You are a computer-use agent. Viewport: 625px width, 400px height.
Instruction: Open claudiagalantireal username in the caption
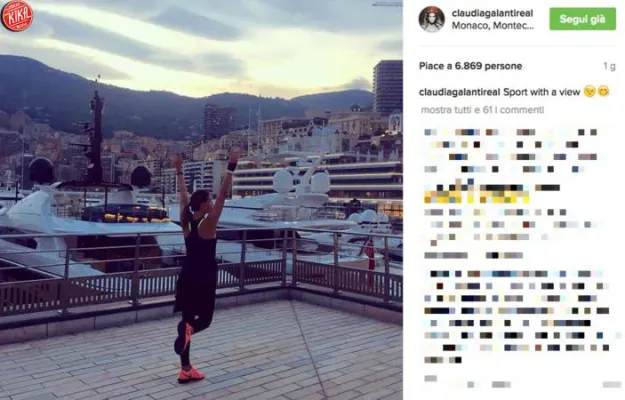pyautogui.click(x=460, y=92)
